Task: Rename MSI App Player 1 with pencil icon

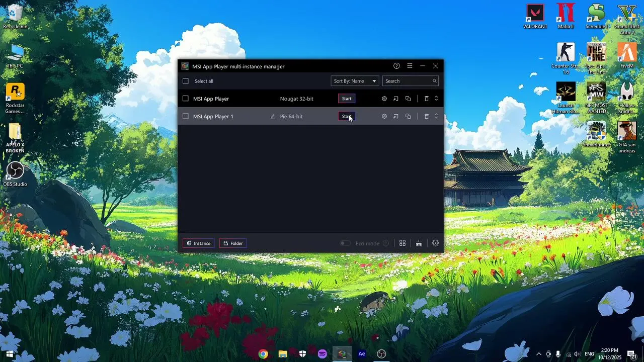Action: click(273, 116)
